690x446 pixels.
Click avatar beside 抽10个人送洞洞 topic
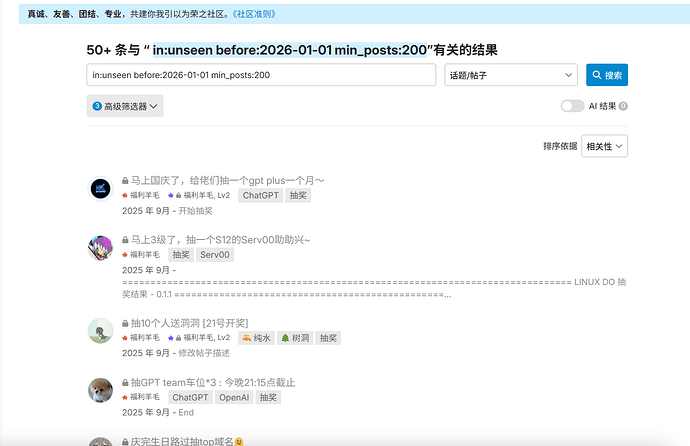point(100,331)
